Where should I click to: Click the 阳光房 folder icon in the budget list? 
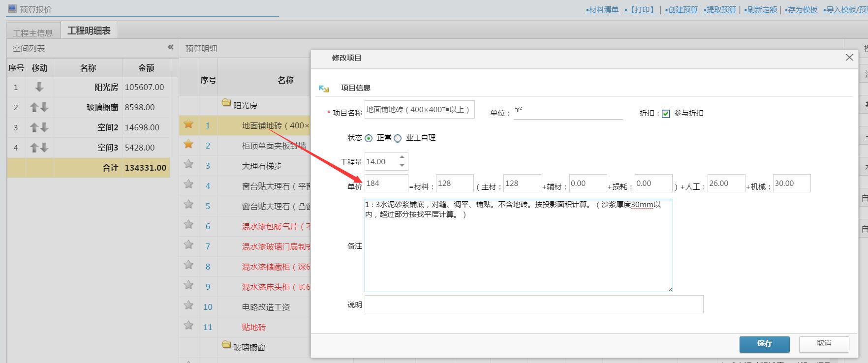pos(226,103)
